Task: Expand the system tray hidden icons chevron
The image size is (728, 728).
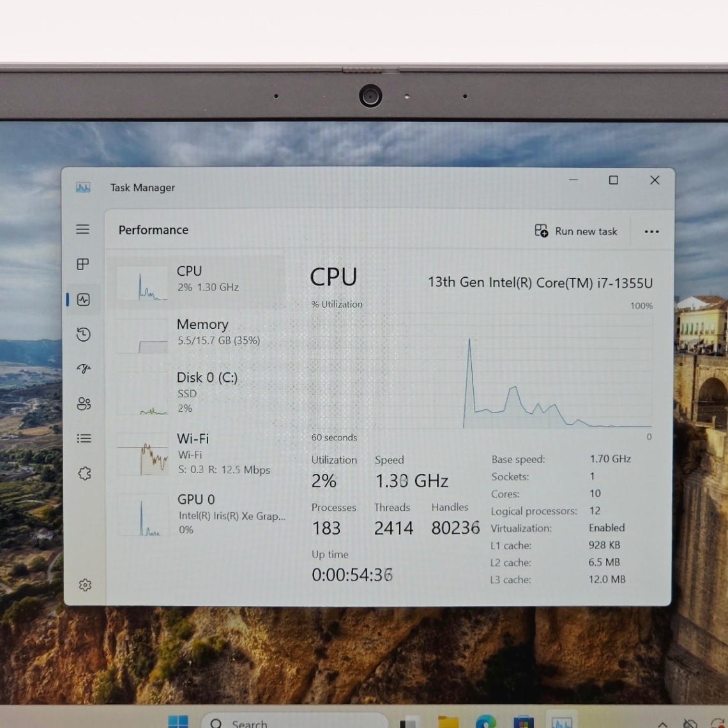Action: tap(662, 724)
